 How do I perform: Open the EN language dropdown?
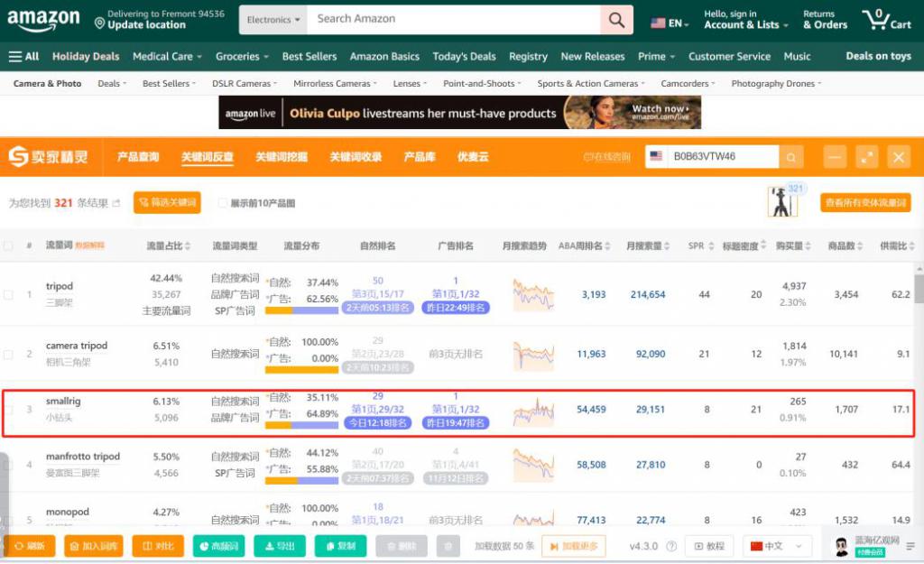pos(670,23)
